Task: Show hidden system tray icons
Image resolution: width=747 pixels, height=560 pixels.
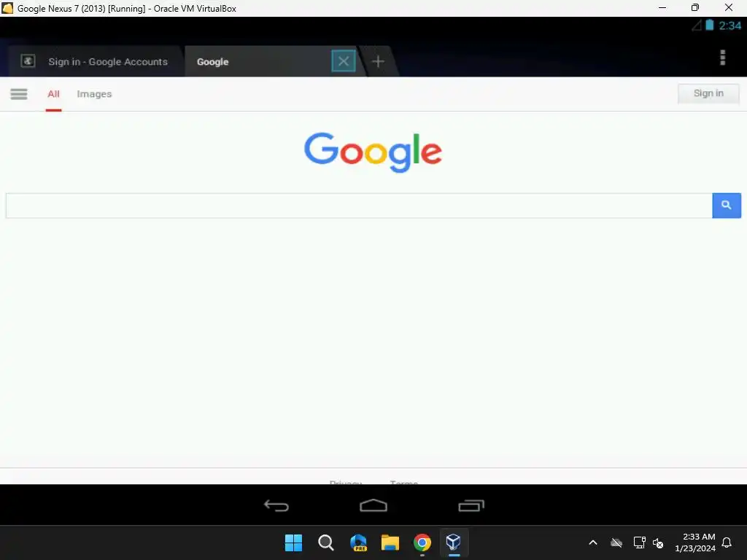Action: click(593, 542)
